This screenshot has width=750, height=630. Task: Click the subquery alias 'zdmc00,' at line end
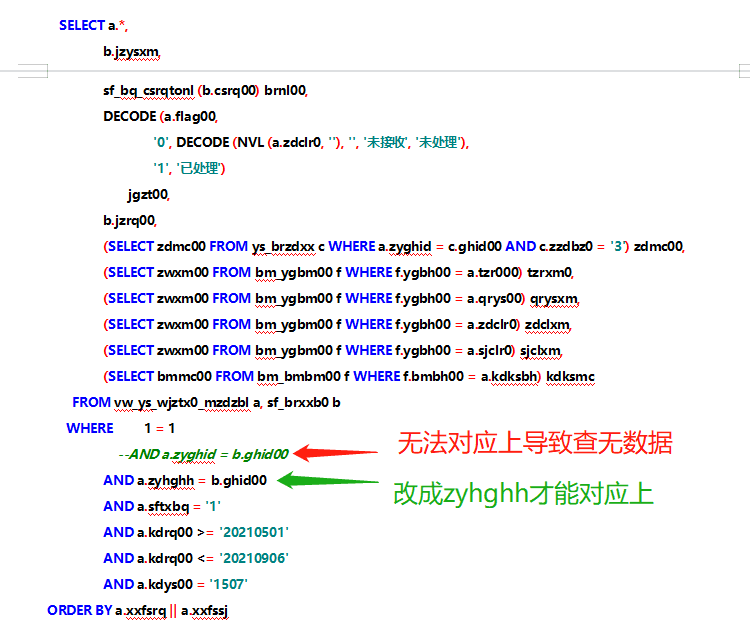(x=659, y=246)
